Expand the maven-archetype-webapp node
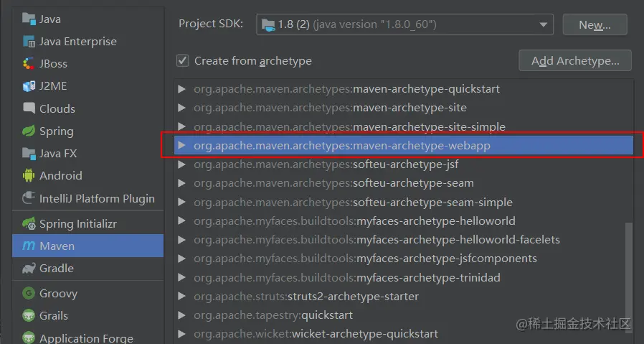 point(181,145)
